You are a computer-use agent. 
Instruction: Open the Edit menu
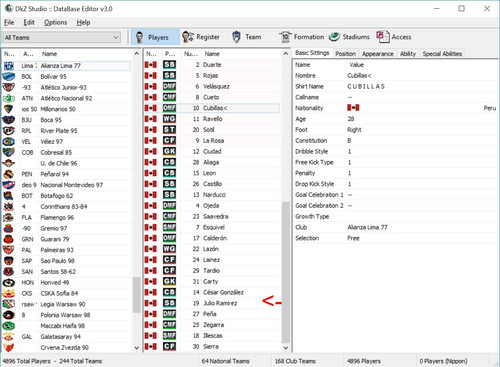pyautogui.click(x=29, y=22)
